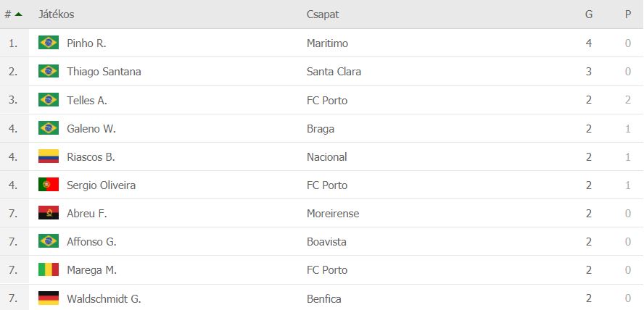Click the Mali flag next to Marega M.

(49, 269)
